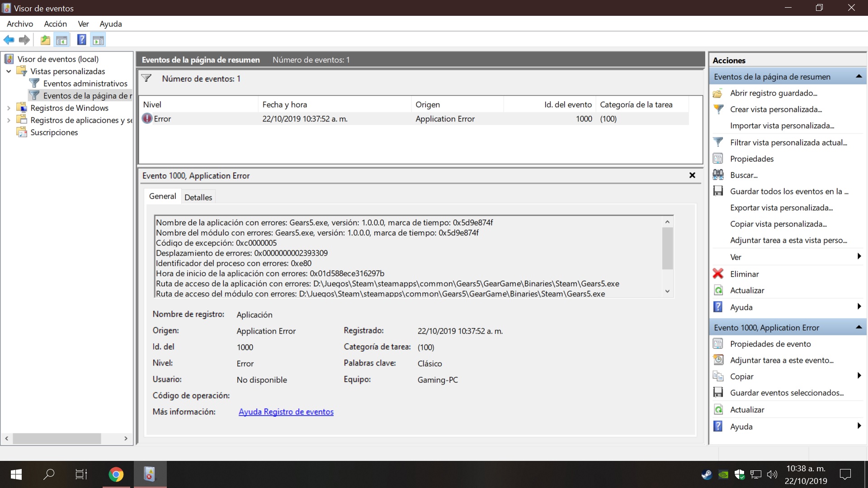Screen dimensions: 868x488
Task: Click the red X Eliminar icon
Action: click(x=718, y=274)
